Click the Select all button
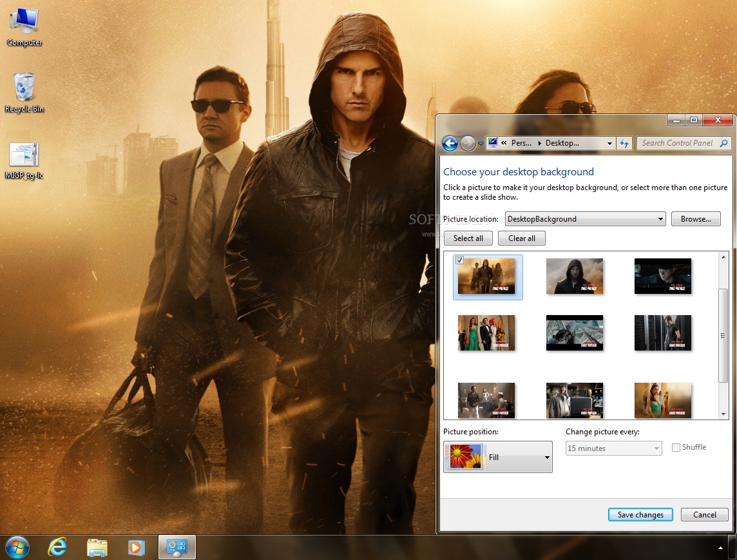 [468, 238]
